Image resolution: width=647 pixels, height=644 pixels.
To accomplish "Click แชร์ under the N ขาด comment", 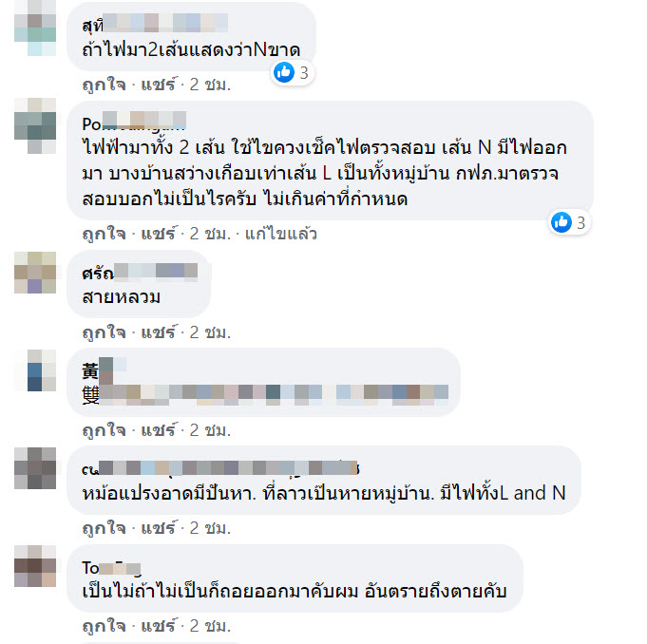I will point(159,85).
